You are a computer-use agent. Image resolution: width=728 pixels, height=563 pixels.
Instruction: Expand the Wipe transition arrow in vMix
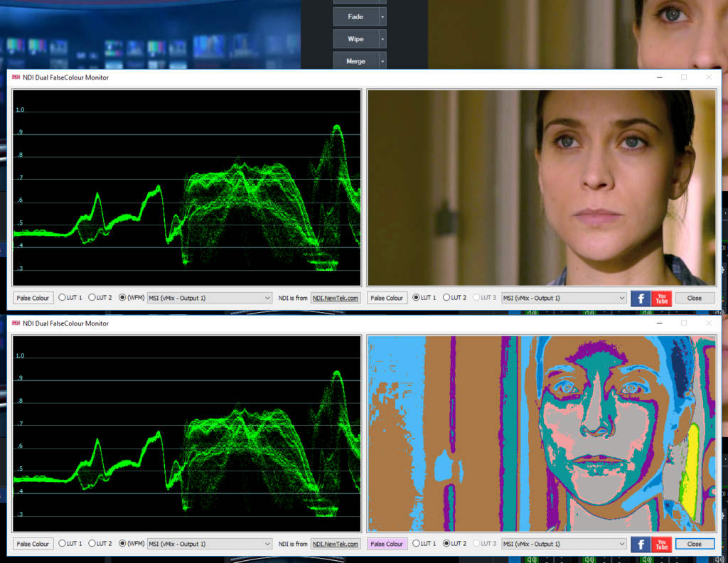[382, 39]
